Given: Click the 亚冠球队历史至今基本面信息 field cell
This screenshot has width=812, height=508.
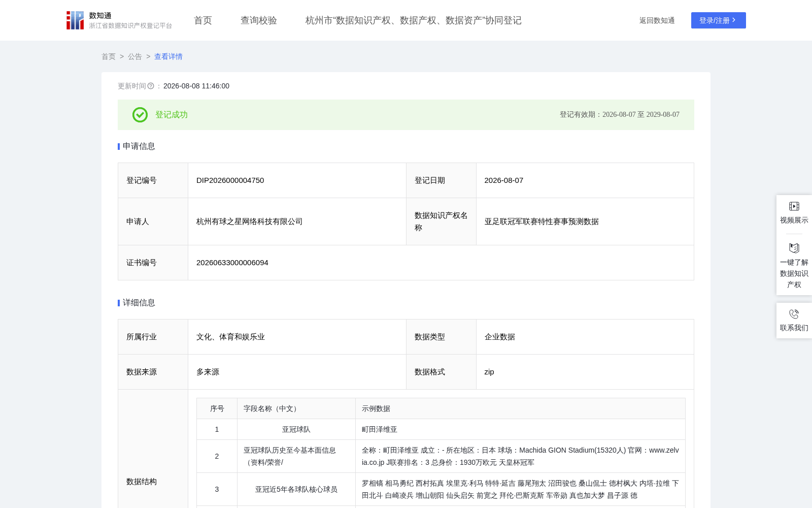Looking at the screenshot, I should coord(296,456).
